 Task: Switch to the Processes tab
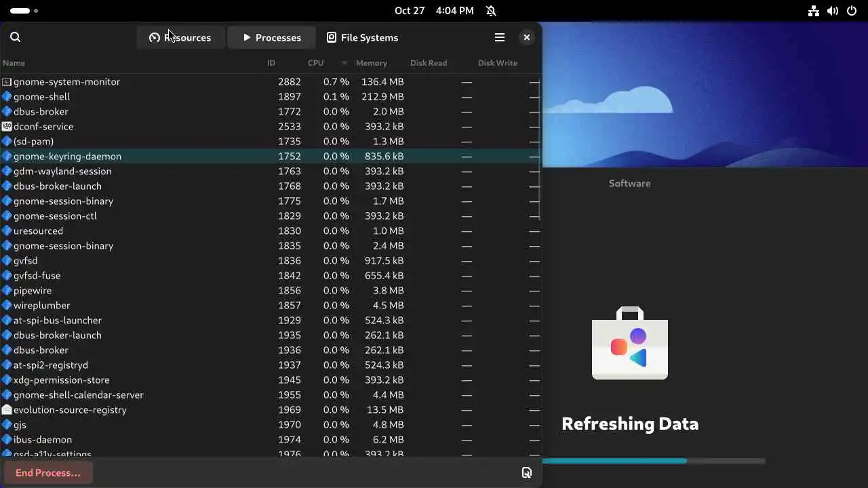point(271,37)
